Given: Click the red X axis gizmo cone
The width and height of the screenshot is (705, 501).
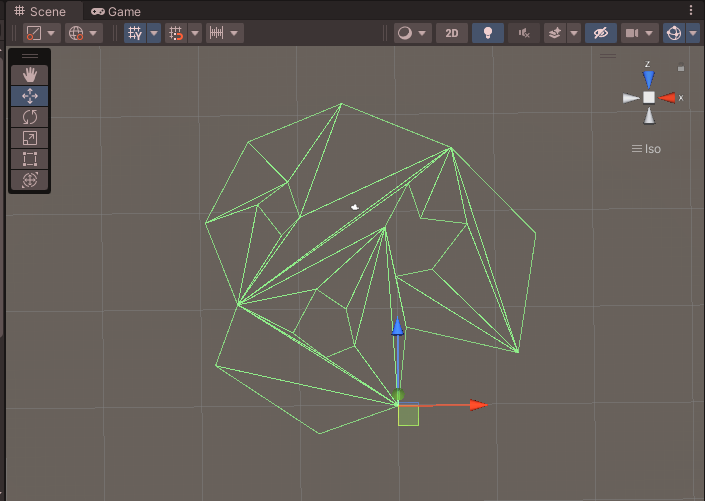Looking at the screenshot, I should 667,98.
